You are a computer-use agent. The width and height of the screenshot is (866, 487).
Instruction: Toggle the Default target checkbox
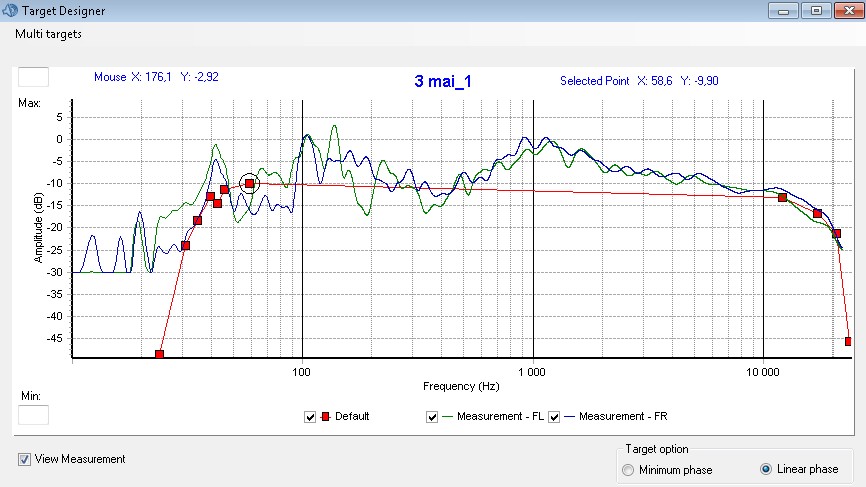[x=310, y=417]
